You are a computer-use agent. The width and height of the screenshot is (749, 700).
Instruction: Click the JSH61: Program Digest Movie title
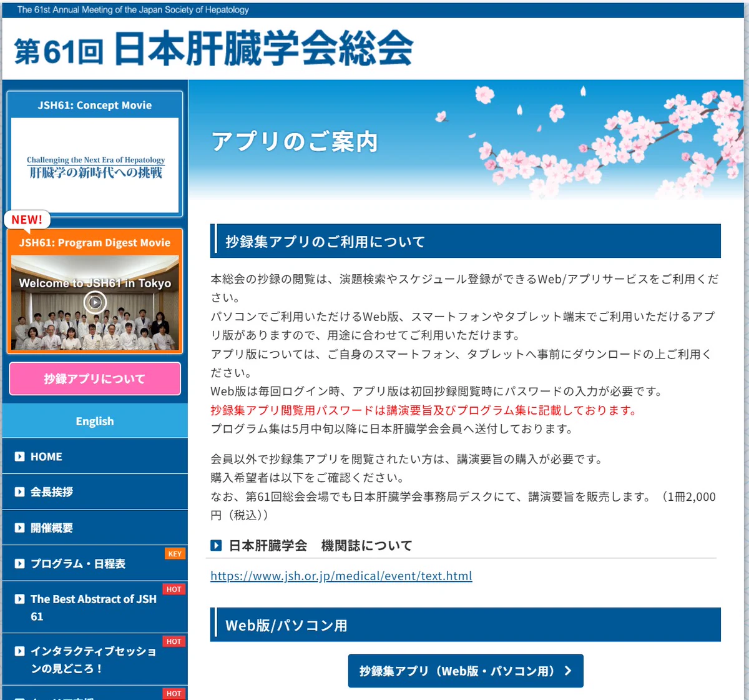pyautogui.click(x=95, y=242)
